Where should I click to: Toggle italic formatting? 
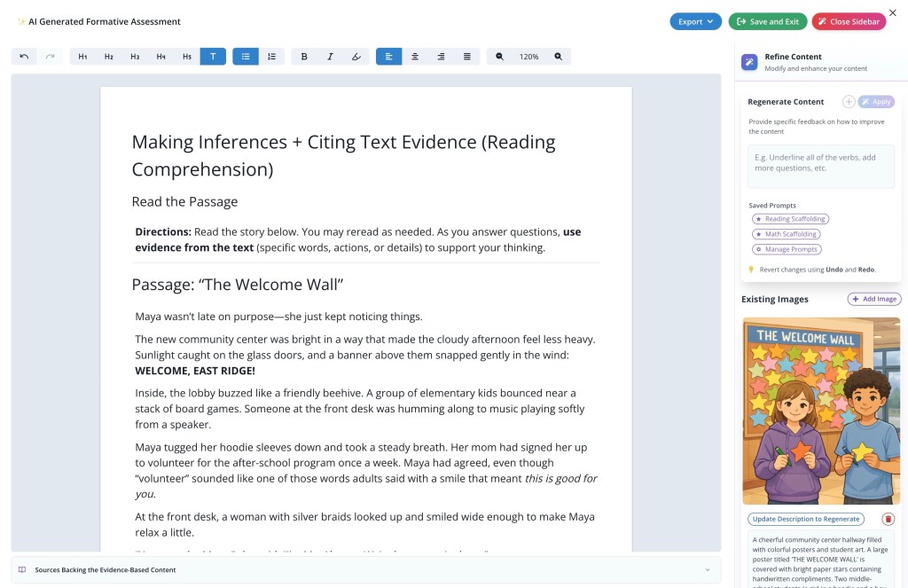click(x=330, y=56)
